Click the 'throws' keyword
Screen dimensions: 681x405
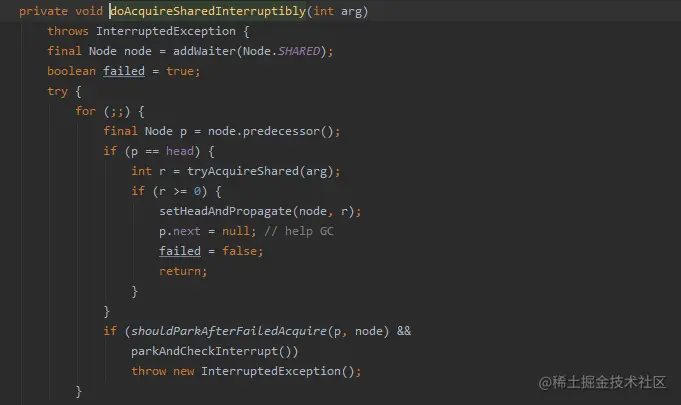[68, 31]
